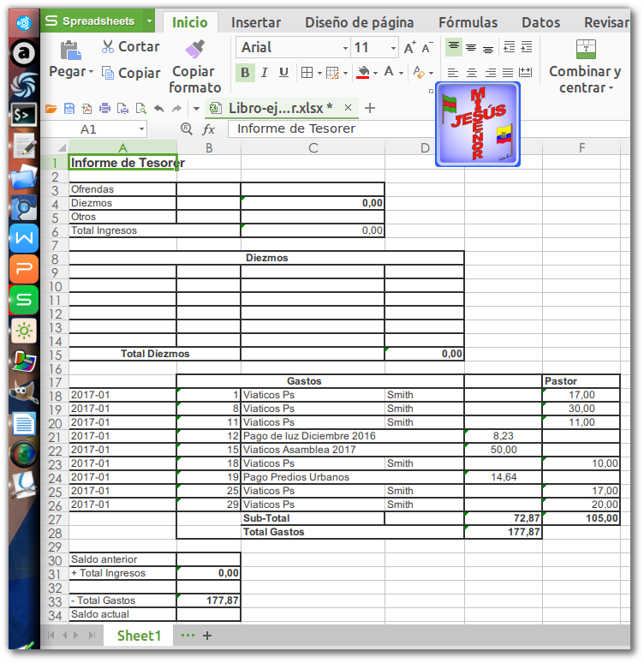Image resolution: width=644 pixels, height=663 pixels.
Task: Apply the red fill color bucket
Action: (x=363, y=73)
